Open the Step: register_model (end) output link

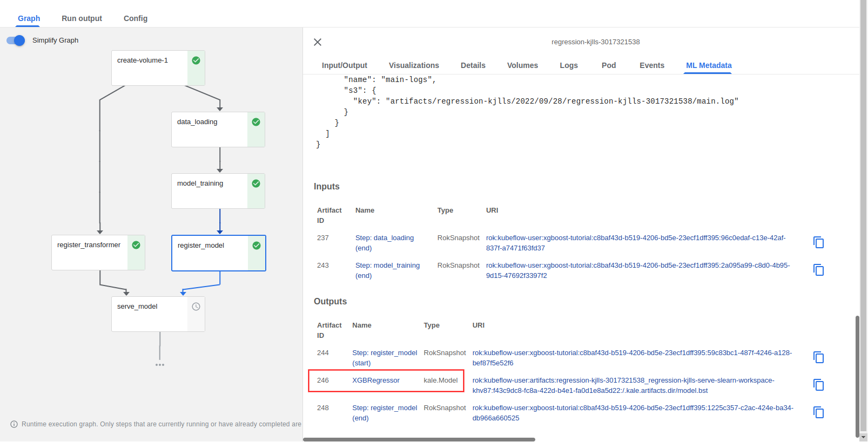pos(385,413)
